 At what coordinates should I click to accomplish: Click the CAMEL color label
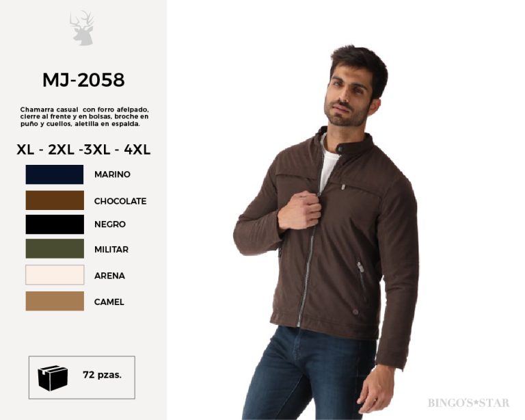click(x=109, y=302)
